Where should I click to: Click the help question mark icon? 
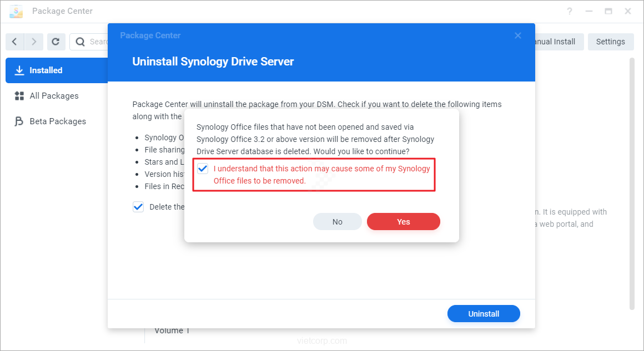click(570, 11)
